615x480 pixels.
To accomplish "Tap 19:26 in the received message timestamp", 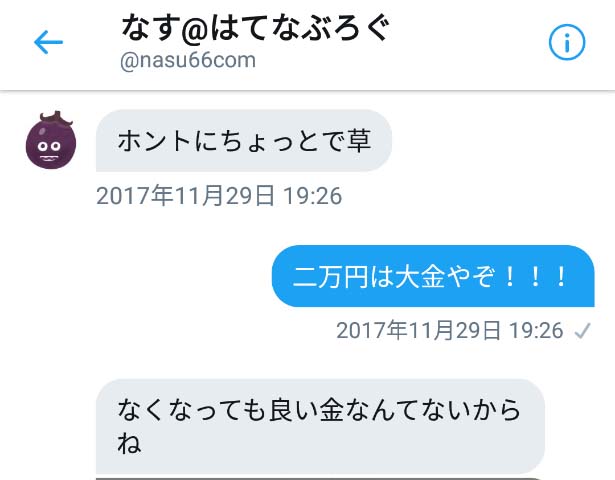I will [x=313, y=196].
